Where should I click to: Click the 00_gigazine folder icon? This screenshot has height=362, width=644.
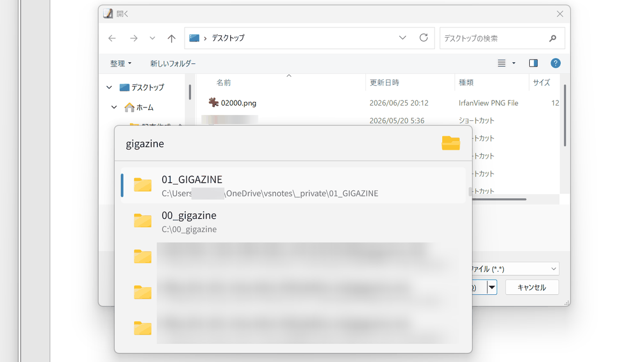point(143,220)
